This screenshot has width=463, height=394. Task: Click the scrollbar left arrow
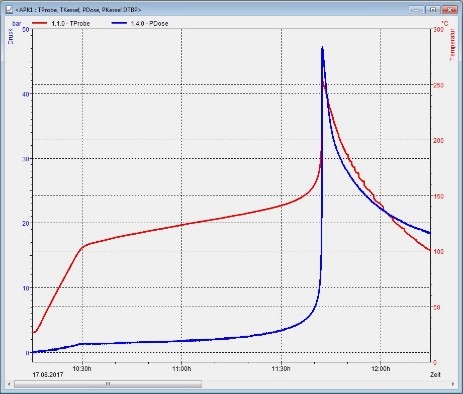[9, 384]
